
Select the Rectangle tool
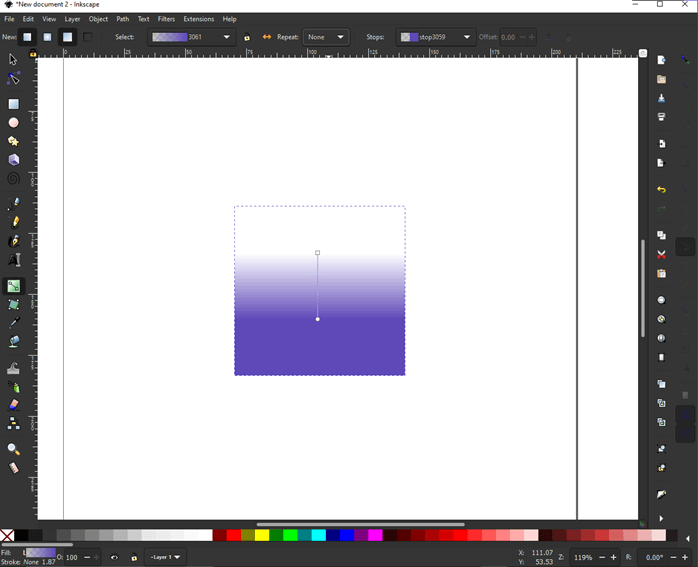pos(13,104)
